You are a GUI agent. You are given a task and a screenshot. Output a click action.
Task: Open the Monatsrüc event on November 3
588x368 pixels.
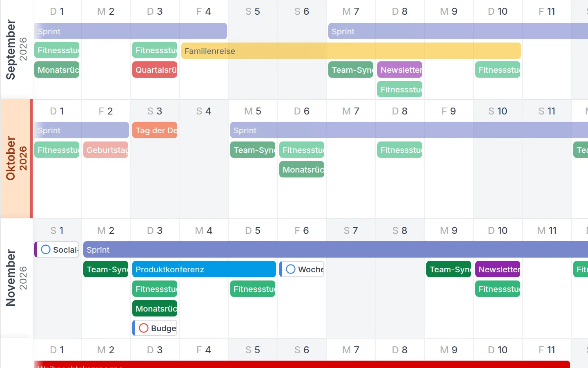point(155,308)
